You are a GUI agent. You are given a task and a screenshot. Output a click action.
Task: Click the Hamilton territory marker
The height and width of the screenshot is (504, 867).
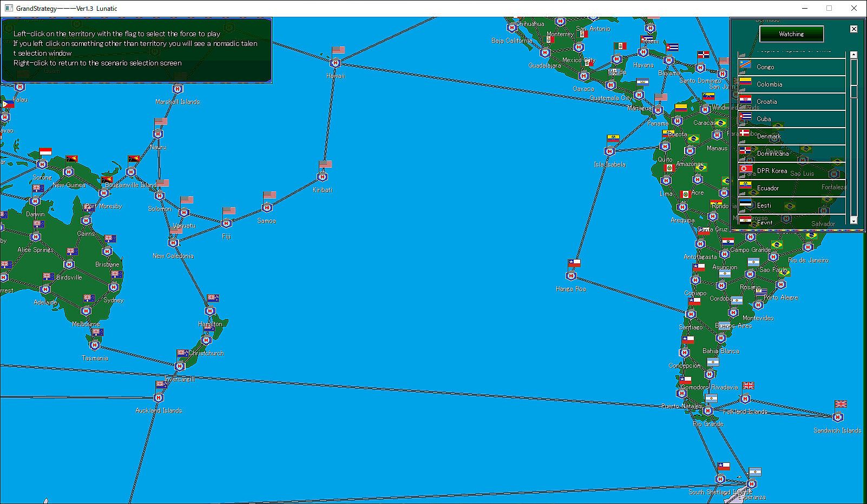tap(210, 311)
